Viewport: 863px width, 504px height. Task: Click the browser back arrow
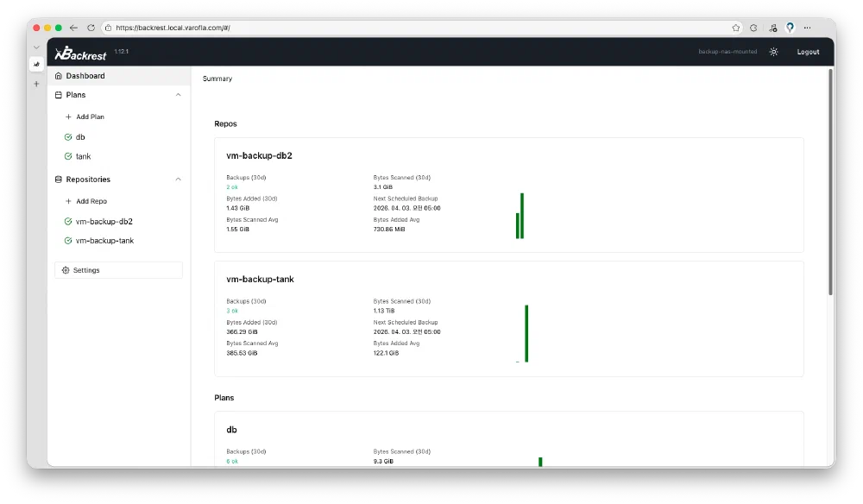tap(73, 28)
